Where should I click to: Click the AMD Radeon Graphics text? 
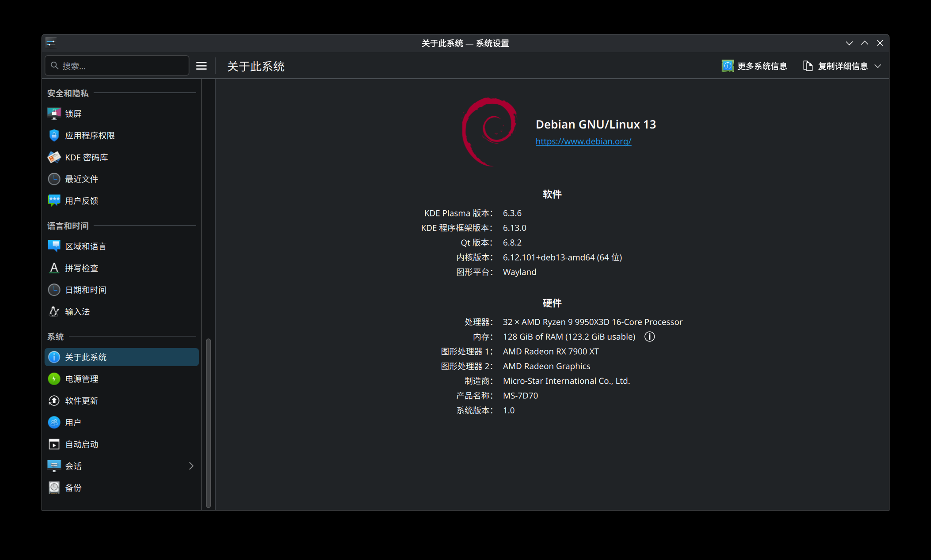point(547,366)
